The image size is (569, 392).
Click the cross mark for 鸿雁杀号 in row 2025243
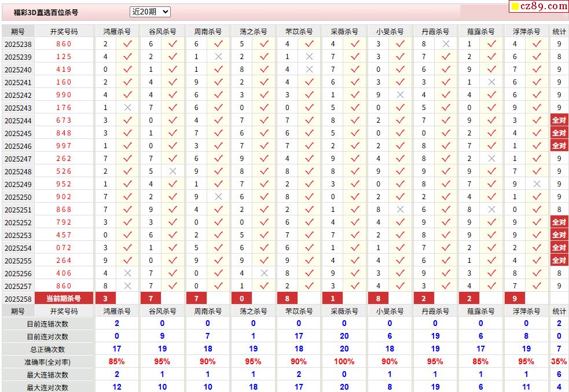127,108
